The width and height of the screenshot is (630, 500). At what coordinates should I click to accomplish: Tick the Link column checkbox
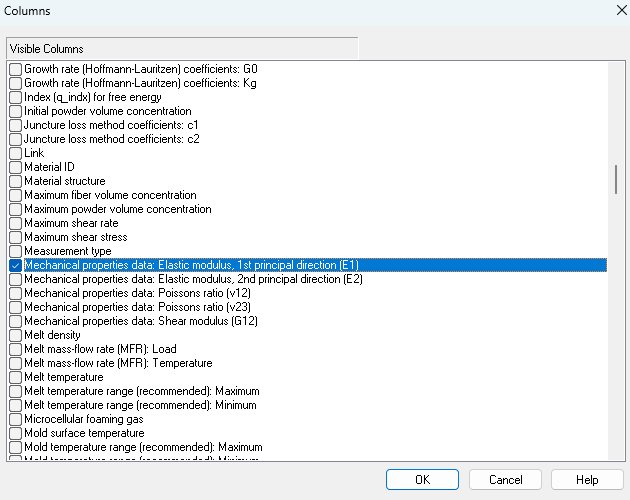(x=15, y=153)
